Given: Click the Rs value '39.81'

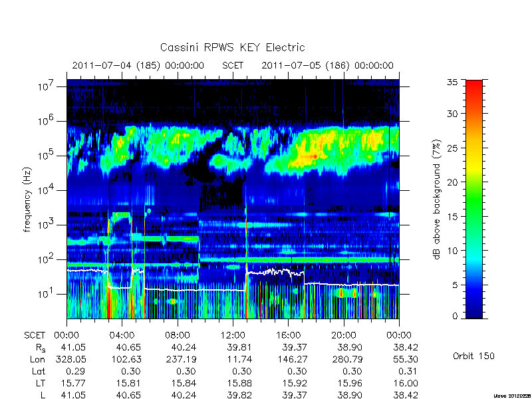Looking at the screenshot, I should (x=239, y=347).
